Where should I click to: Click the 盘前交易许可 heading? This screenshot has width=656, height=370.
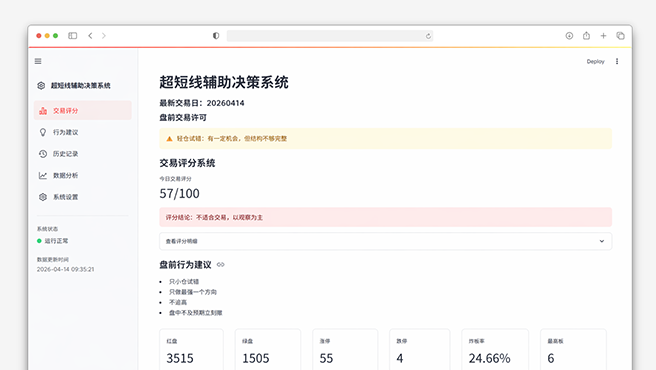183,118
